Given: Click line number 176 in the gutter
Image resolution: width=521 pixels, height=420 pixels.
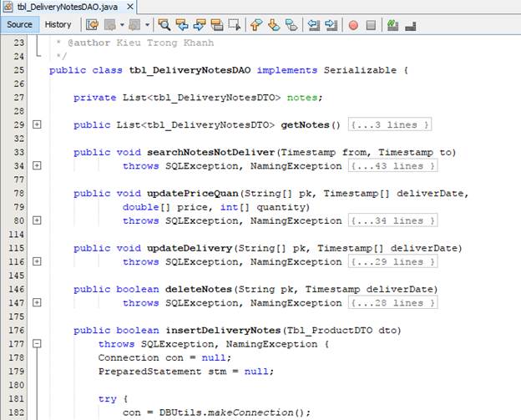Looking at the screenshot, I should 17,330.
